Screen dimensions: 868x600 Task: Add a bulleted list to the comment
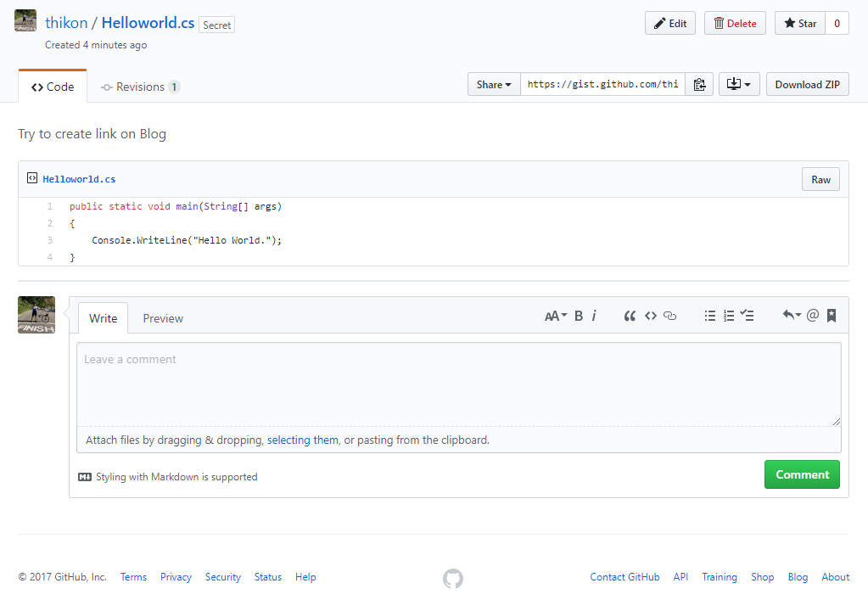tap(710, 315)
